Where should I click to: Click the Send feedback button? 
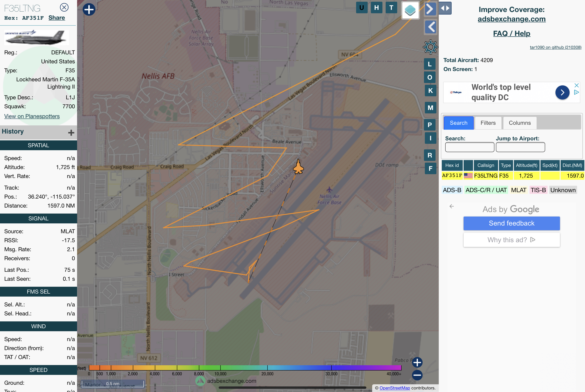[x=512, y=223]
